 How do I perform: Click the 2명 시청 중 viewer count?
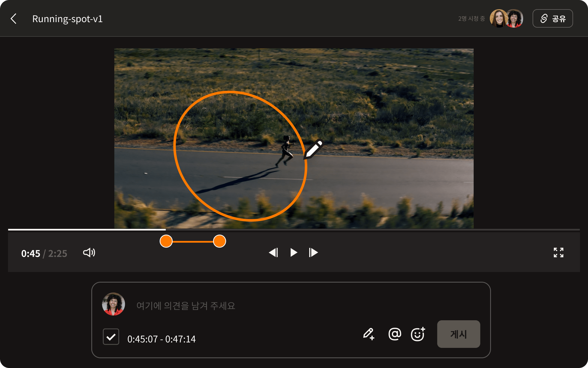click(471, 18)
